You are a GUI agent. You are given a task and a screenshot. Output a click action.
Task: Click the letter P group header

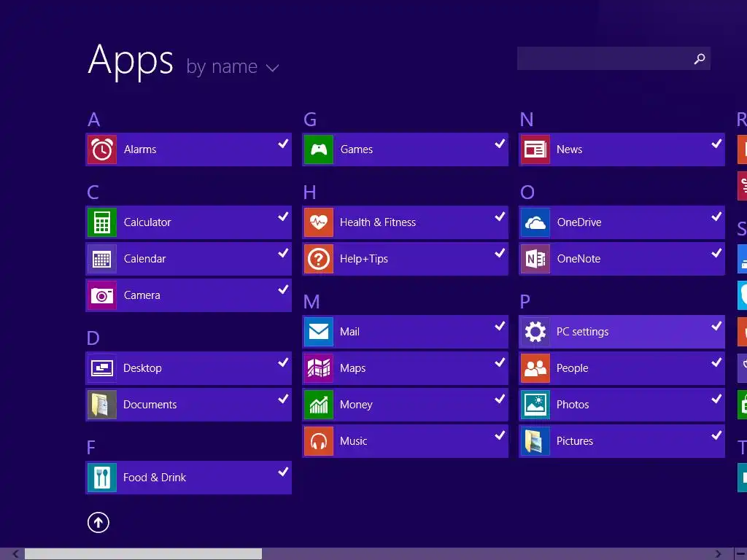525,302
